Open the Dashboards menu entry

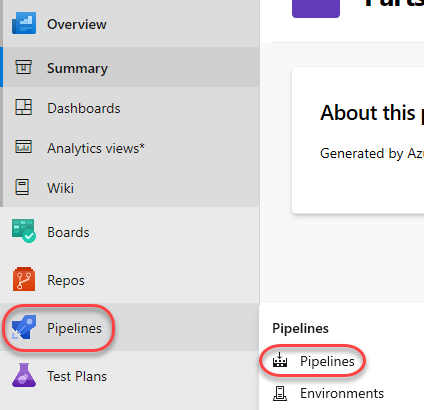click(x=84, y=108)
